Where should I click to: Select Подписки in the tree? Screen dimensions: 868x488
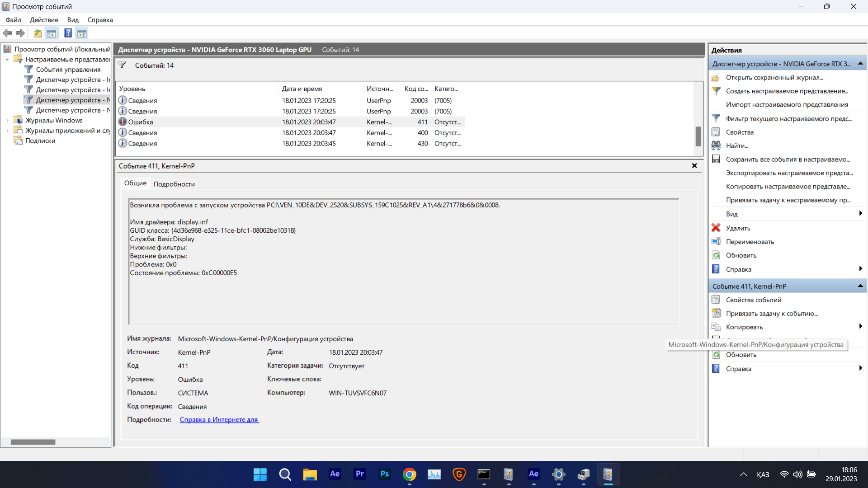40,141
